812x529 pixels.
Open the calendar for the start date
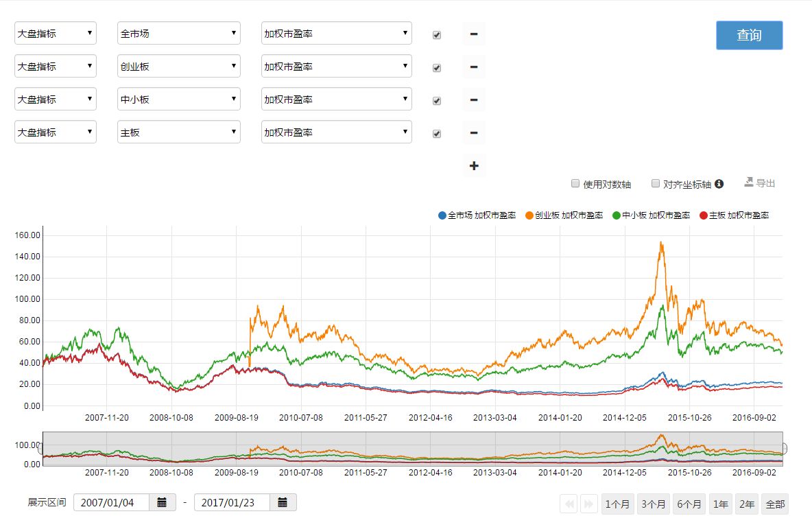tap(162, 502)
